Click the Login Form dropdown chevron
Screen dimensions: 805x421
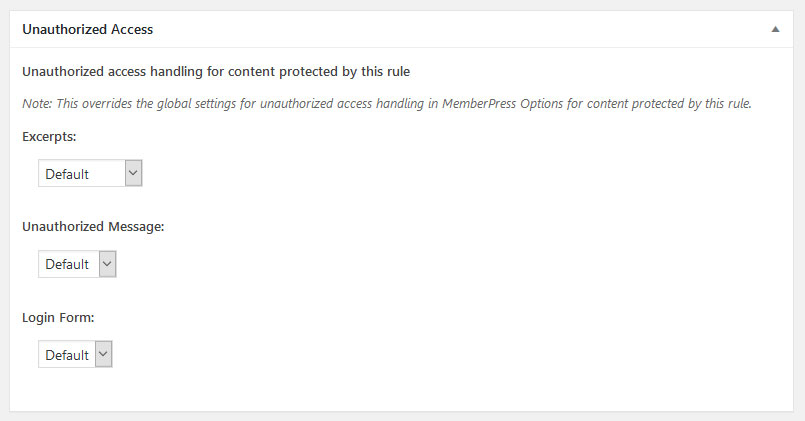[x=103, y=354]
